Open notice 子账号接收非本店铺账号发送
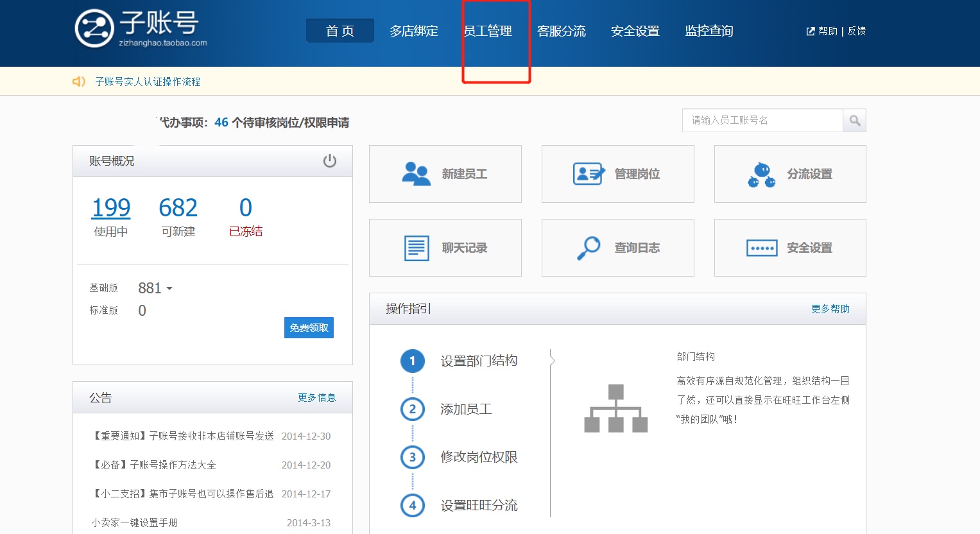 tap(183, 436)
